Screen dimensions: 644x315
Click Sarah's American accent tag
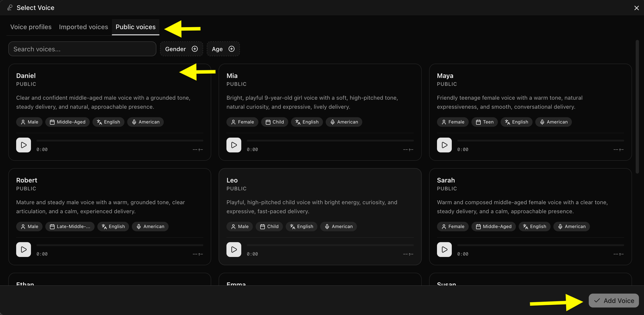pos(571,226)
